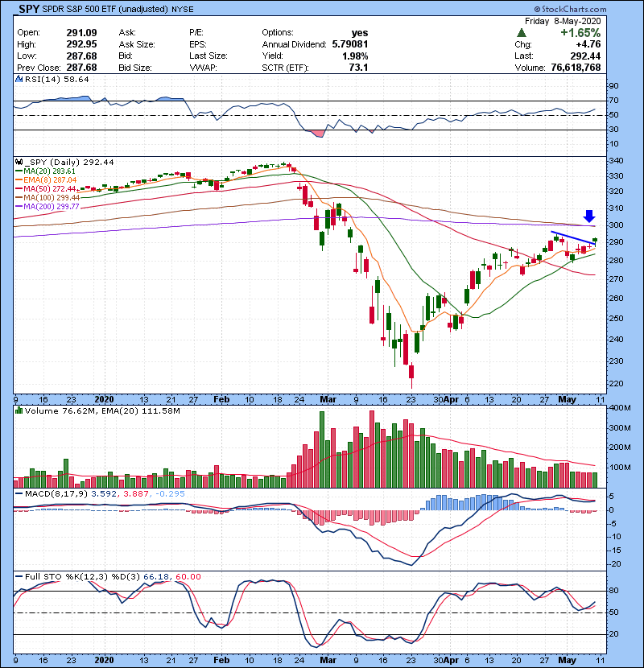This screenshot has width=644, height=668.
Task: Click the blue line marker before MACD(8,17,9)
Action: point(19,494)
